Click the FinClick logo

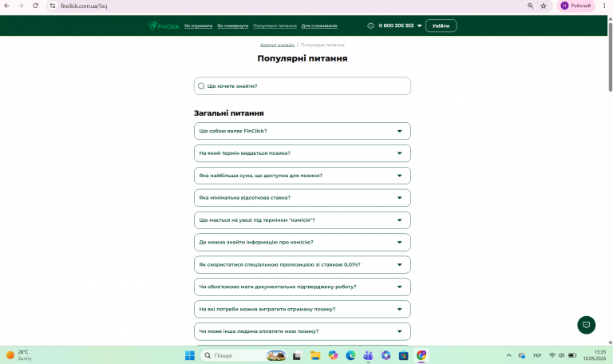(x=164, y=26)
